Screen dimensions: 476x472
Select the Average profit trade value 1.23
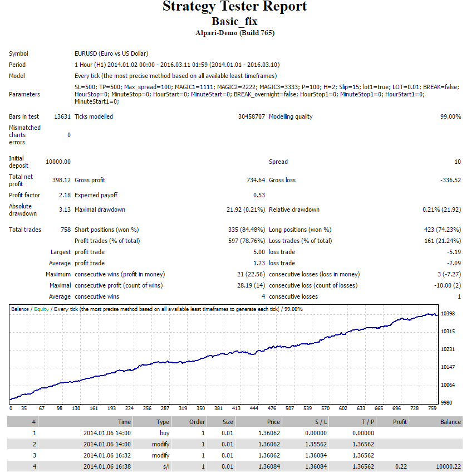[259, 263]
